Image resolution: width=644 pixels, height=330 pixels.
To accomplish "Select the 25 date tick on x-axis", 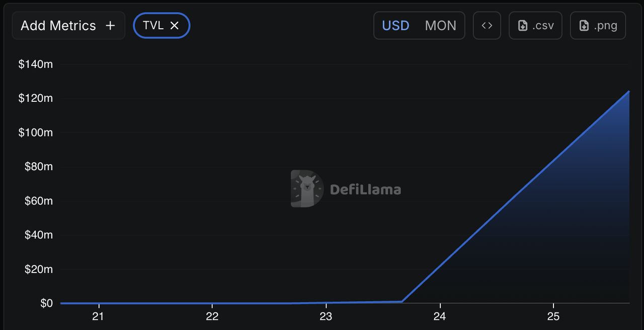I will [553, 316].
